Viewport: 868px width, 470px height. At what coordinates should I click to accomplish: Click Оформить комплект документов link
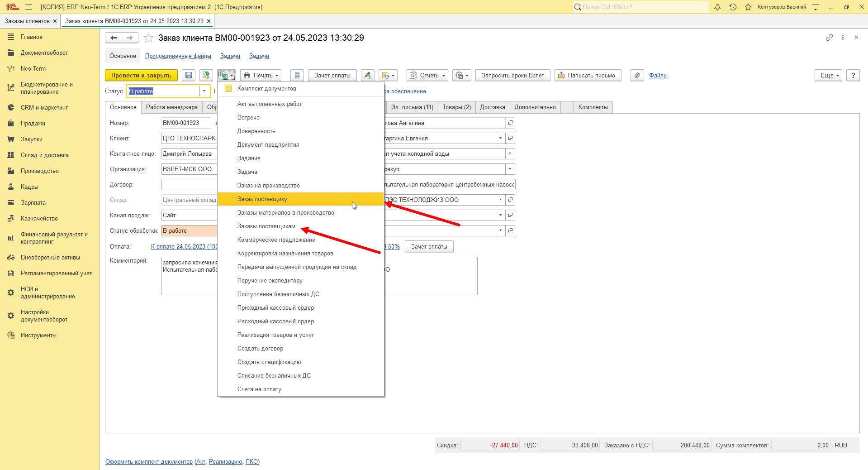(149, 461)
